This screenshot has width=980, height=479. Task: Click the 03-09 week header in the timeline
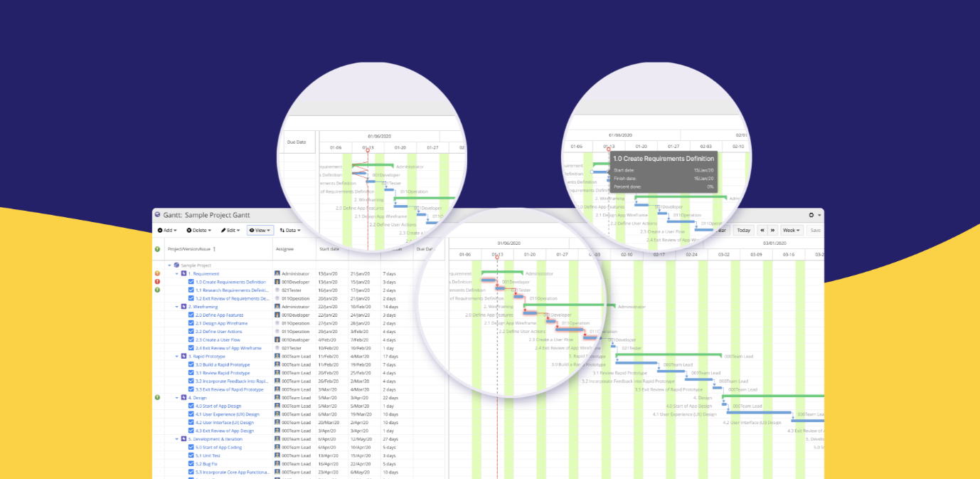point(755,254)
